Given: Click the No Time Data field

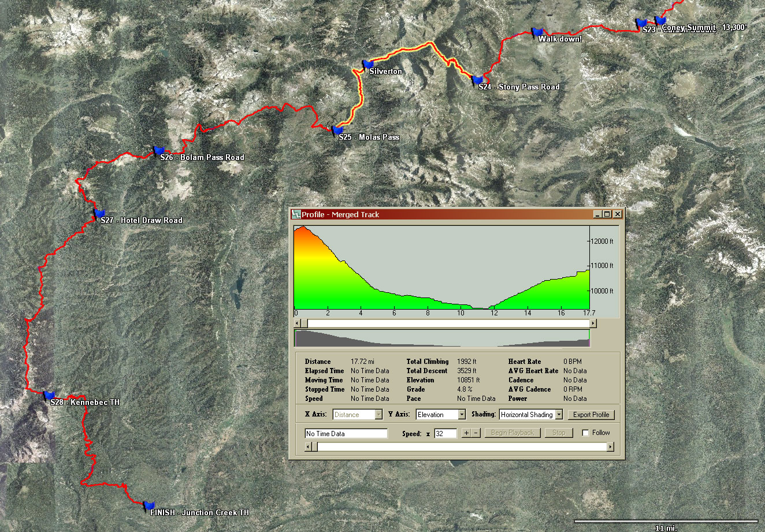Looking at the screenshot, I should pyautogui.click(x=346, y=433).
